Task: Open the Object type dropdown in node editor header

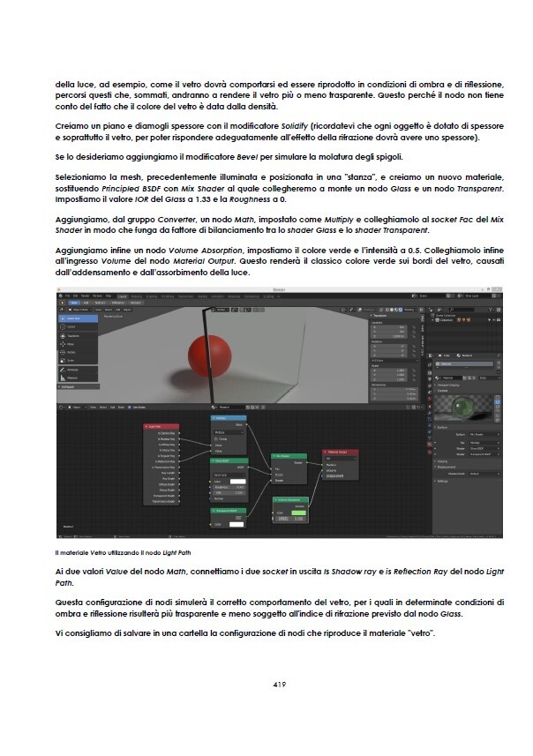Action: point(77,408)
